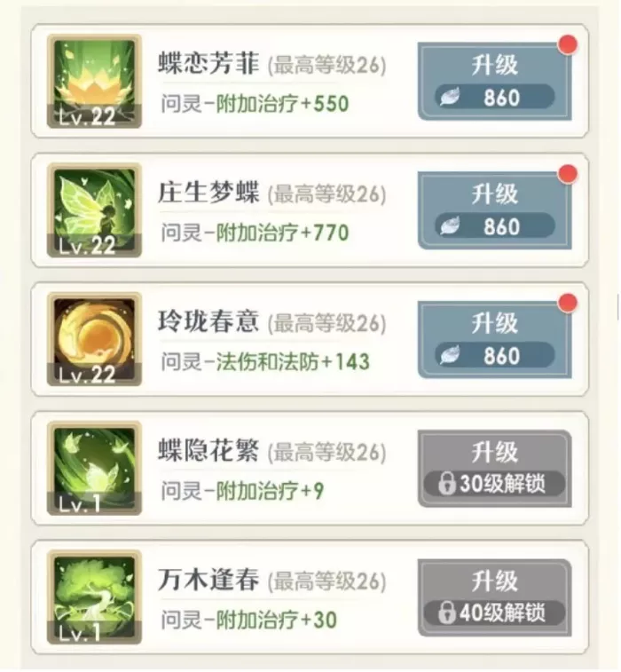Click the locked 升级 button for 万木逢春
The image size is (621, 672).
[x=495, y=597]
